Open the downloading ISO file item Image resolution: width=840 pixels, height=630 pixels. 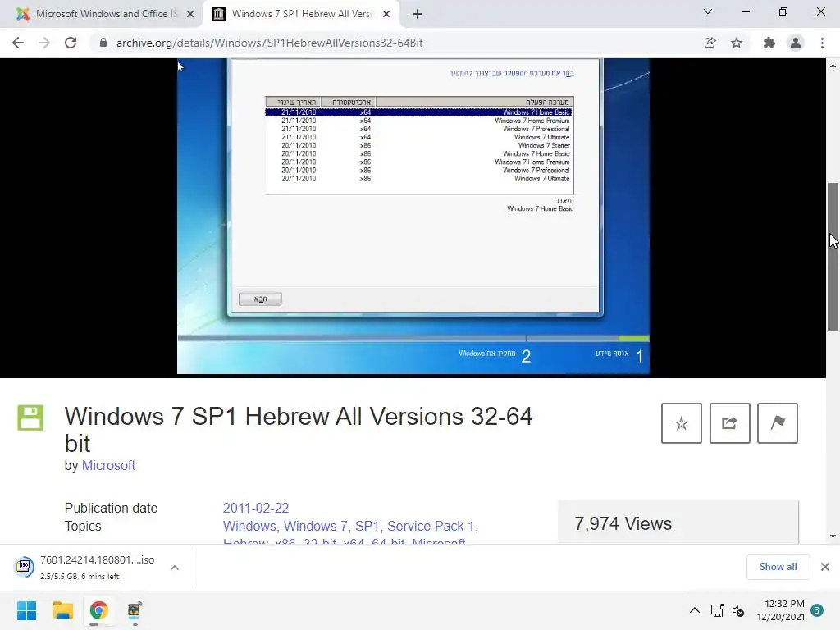point(85,568)
